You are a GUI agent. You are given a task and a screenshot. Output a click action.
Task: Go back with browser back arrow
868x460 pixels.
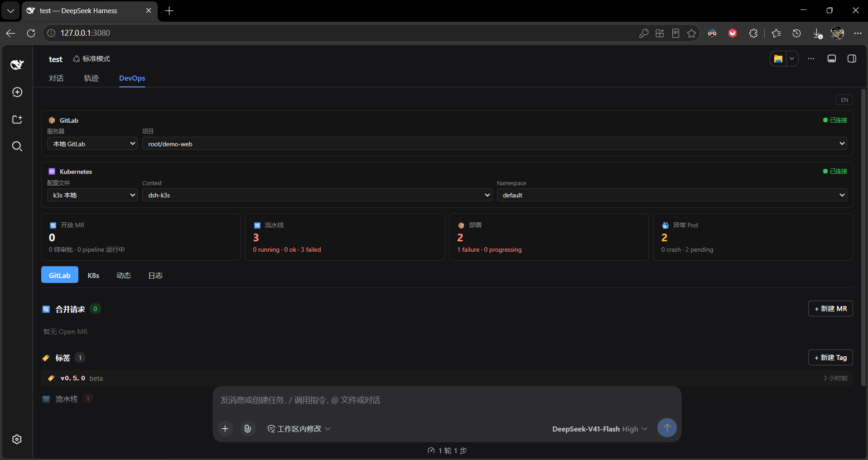11,33
